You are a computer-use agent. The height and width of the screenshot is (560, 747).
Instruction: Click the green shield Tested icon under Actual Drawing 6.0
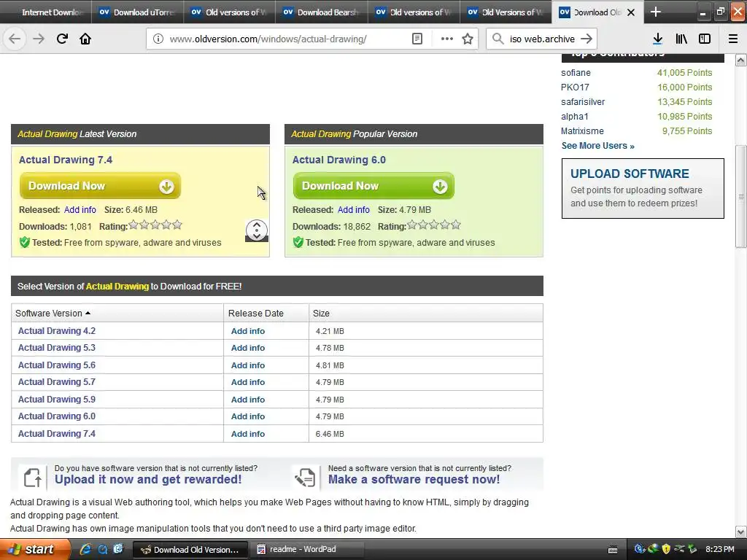(298, 242)
